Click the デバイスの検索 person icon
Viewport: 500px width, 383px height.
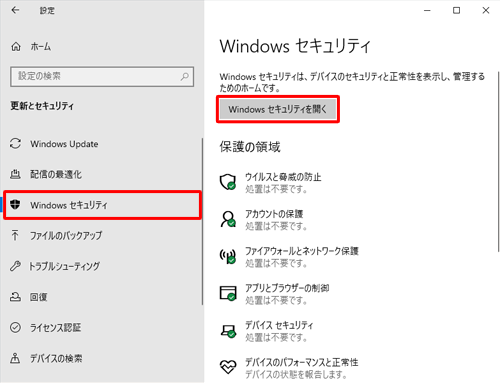[15, 358]
